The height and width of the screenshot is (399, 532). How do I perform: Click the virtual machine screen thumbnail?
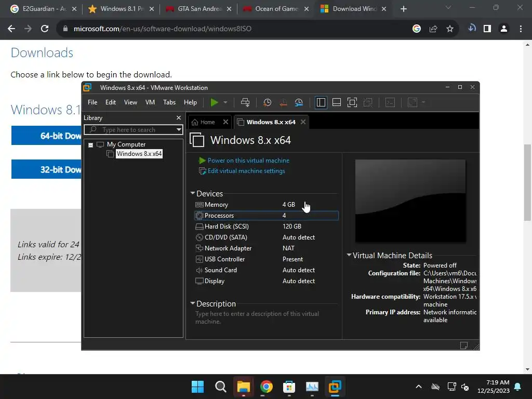point(410,201)
